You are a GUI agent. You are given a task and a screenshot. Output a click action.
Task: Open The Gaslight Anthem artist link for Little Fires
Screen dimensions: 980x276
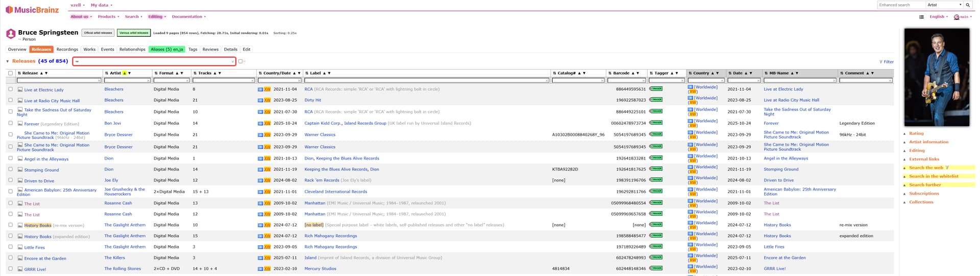pyautogui.click(x=125, y=247)
